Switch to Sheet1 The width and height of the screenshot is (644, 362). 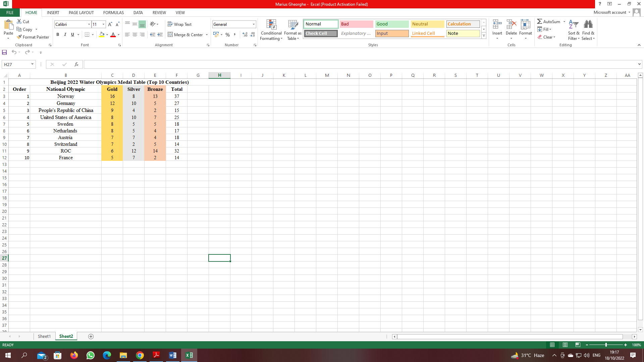[x=44, y=336]
